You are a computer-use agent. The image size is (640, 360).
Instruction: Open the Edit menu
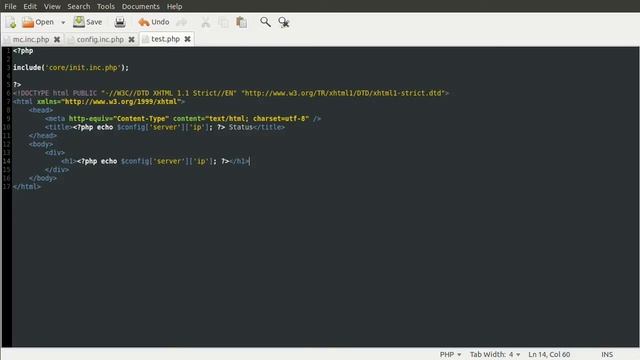pos(30,7)
